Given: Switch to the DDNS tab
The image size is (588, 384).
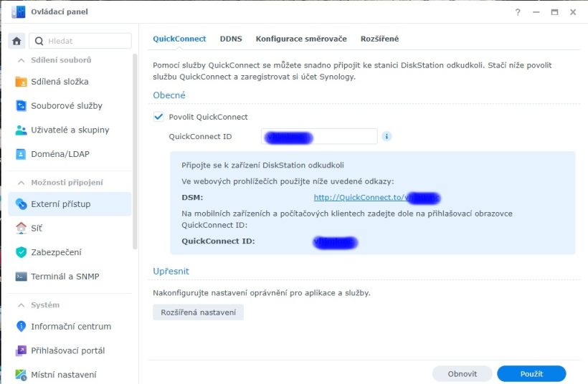Looking at the screenshot, I should 231,39.
